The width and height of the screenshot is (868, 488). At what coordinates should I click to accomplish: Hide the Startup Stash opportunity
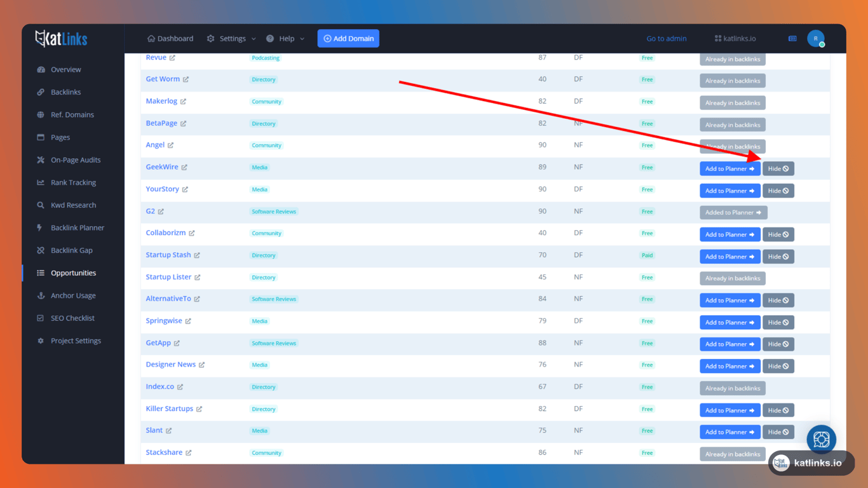point(778,257)
